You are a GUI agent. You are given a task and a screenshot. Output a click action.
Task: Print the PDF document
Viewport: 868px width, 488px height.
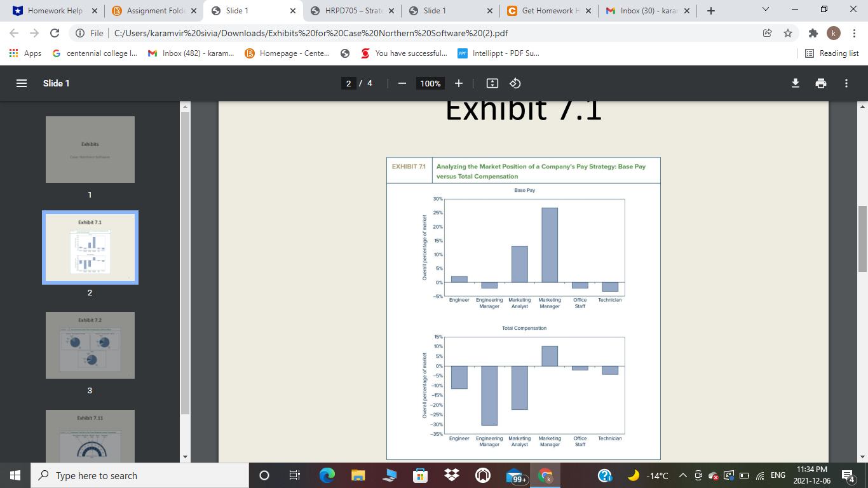821,83
